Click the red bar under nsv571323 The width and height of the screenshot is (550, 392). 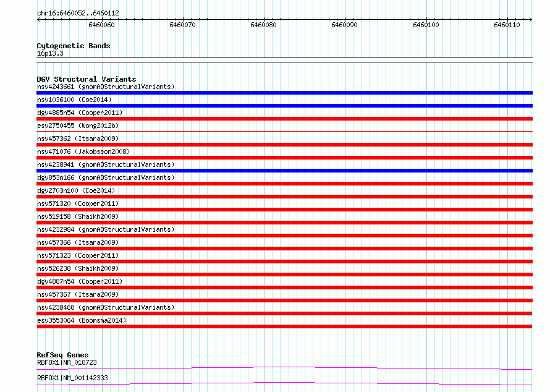click(x=284, y=262)
